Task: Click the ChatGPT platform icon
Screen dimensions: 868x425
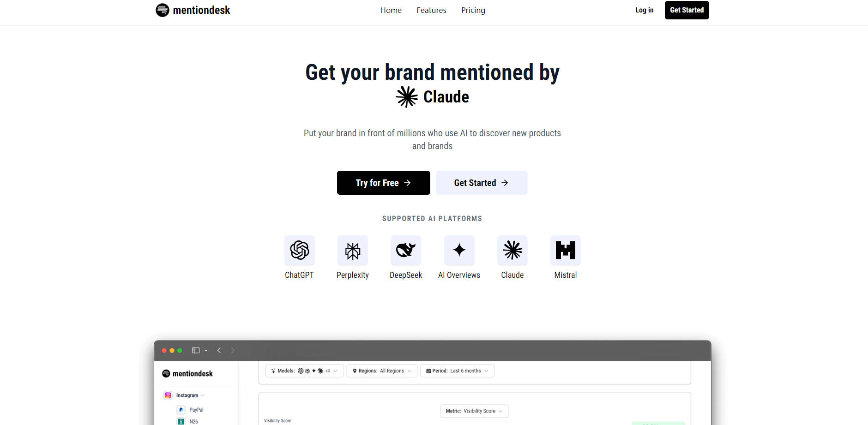Action: 299,250
